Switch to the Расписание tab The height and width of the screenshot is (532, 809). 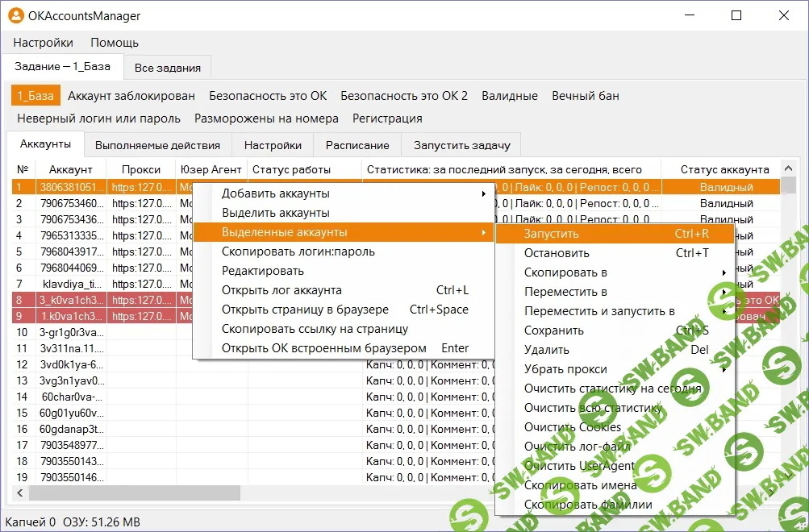[x=357, y=145]
